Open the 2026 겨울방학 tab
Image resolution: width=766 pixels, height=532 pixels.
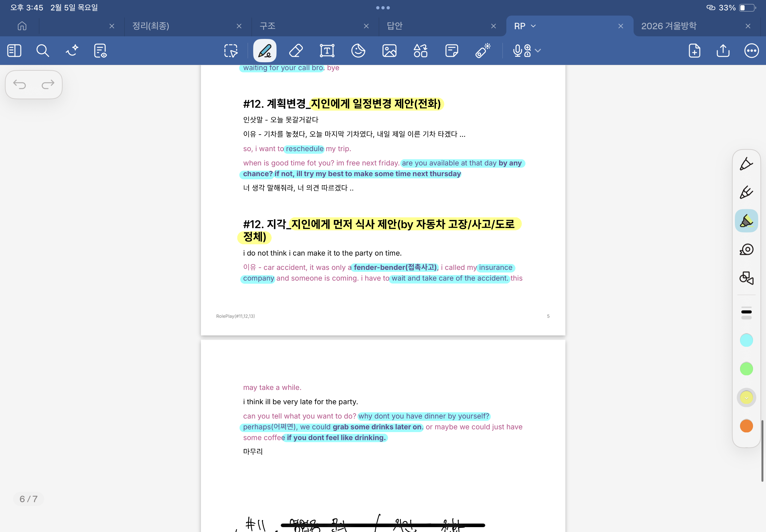click(669, 26)
